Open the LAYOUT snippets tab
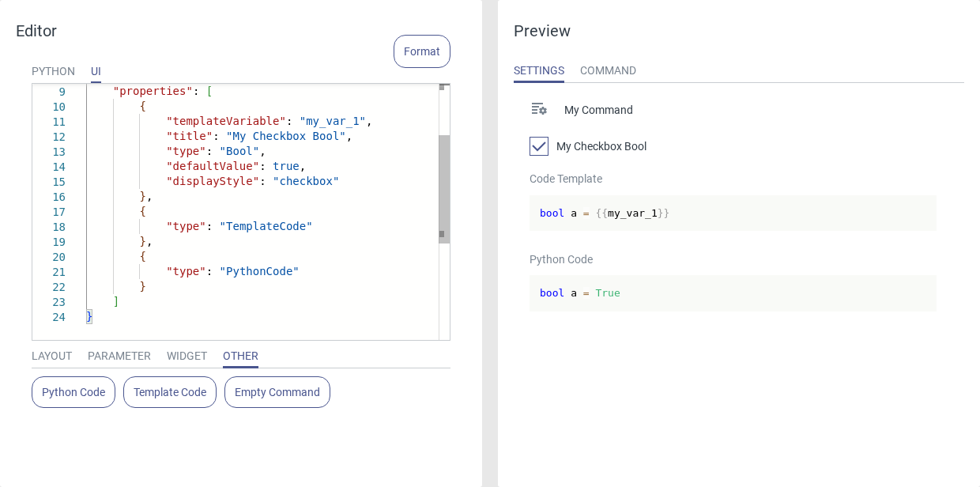980x487 pixels. (x=51, y=356)
